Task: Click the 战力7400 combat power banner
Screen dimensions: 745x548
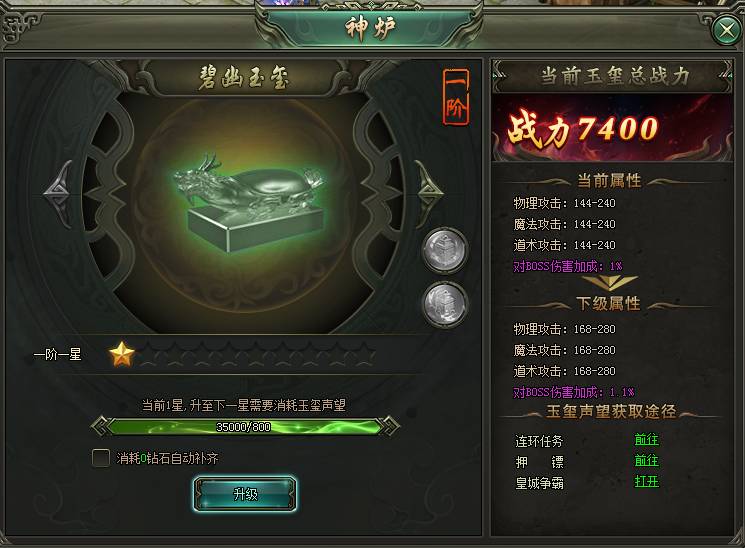Action: [612, 128]
